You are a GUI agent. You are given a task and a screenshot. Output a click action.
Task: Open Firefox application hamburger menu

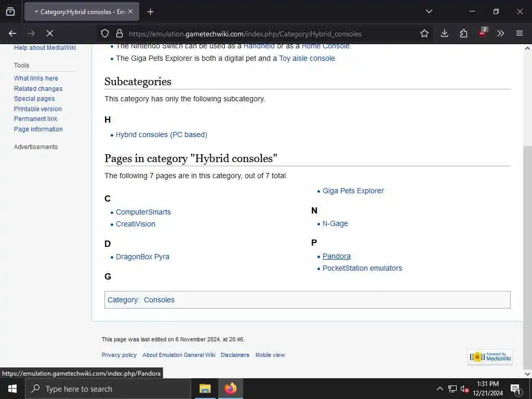point(520,33)
